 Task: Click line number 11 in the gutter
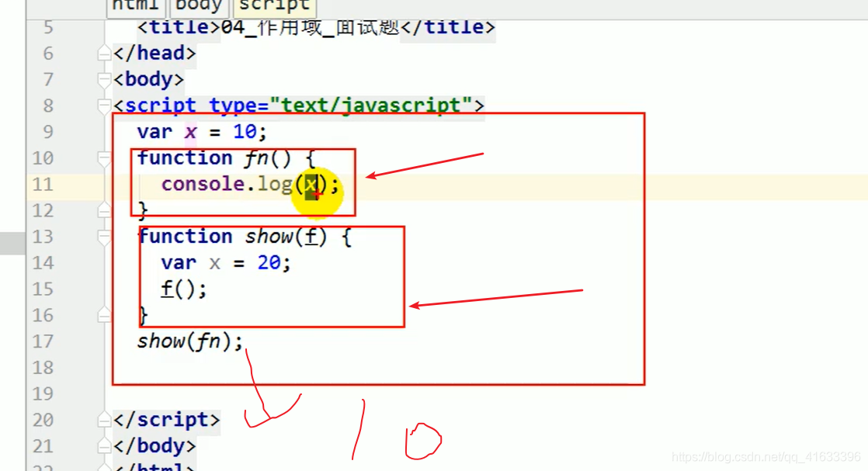click(43, 185)
